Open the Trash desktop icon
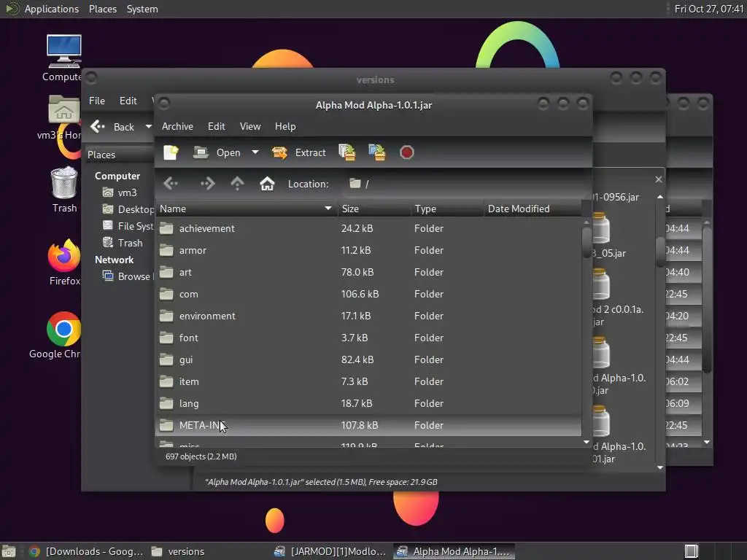This screenshot has height=560, width=747. pos(64,190)
